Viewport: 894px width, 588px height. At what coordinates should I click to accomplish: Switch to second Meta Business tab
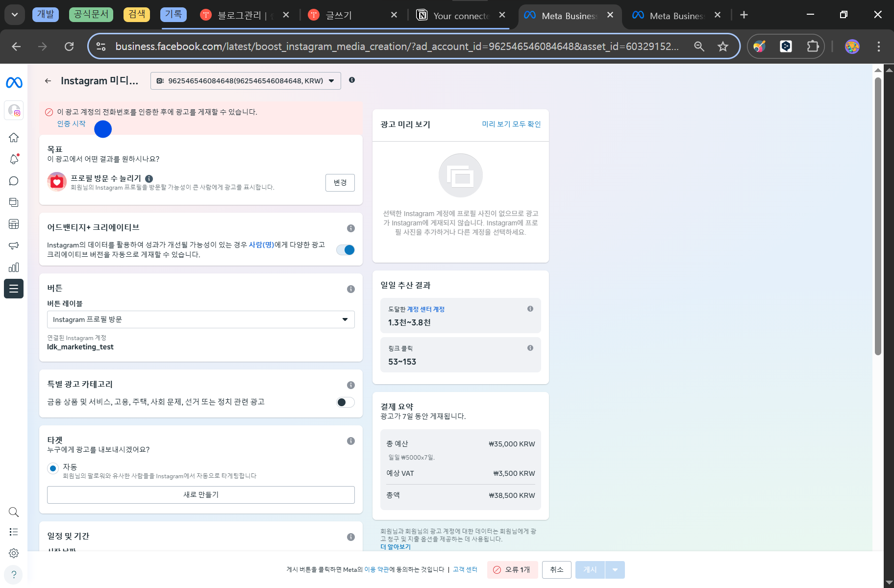[676, 15]
